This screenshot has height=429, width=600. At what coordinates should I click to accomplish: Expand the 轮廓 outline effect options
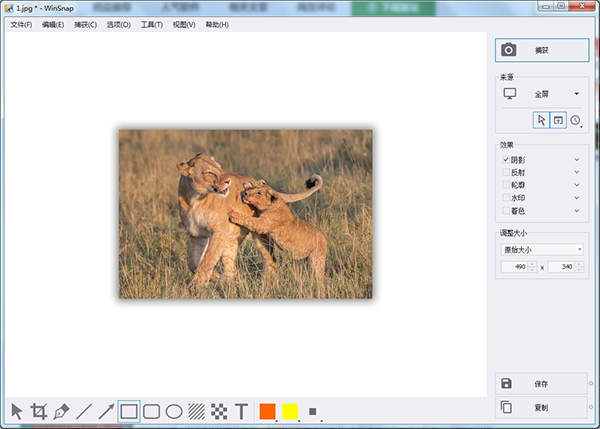click(577, 185)
